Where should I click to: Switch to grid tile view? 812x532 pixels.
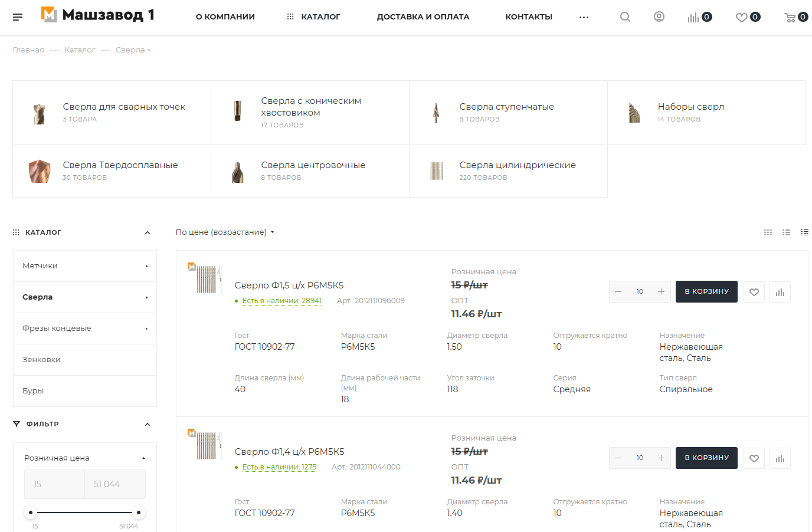pos(768,232)
